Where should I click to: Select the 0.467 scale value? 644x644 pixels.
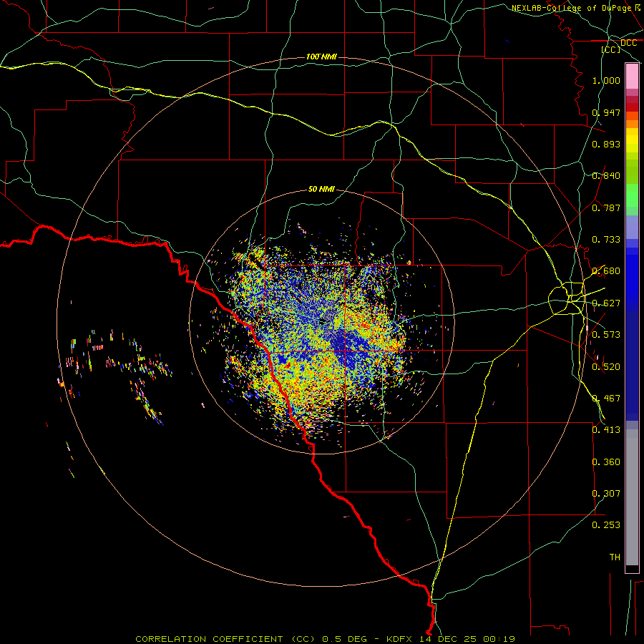click(x=606, y=399)
